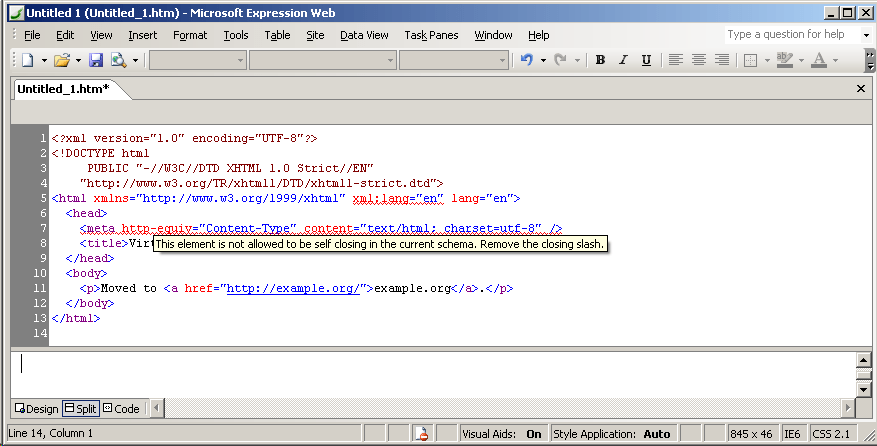The image size is (877, 446).
Task: Click the Open folder icon
Action: (62, 60)
